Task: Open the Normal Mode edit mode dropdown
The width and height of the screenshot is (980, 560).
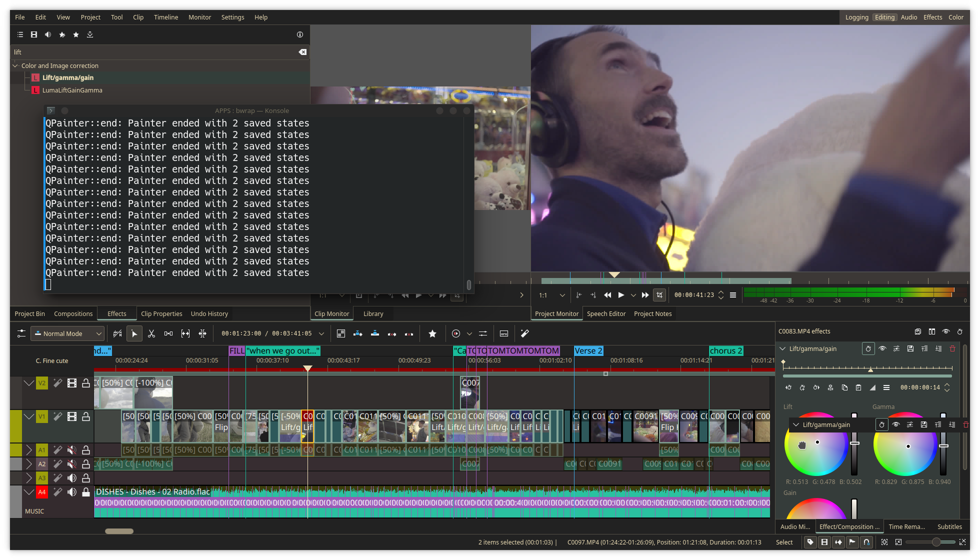Action: click(x=67, y=333)
